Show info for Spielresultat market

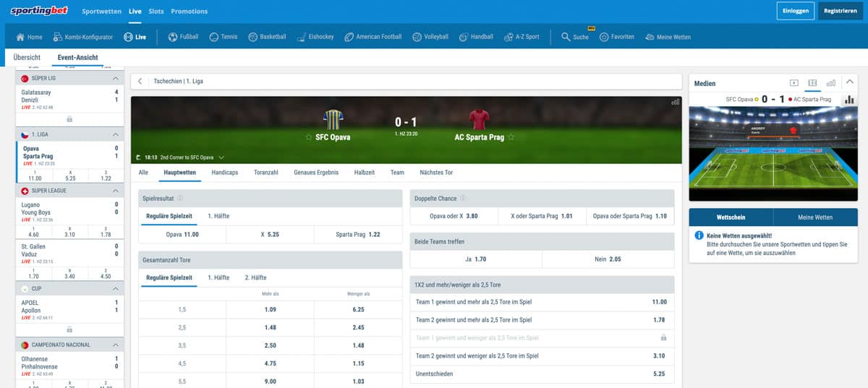pos(180,197)
